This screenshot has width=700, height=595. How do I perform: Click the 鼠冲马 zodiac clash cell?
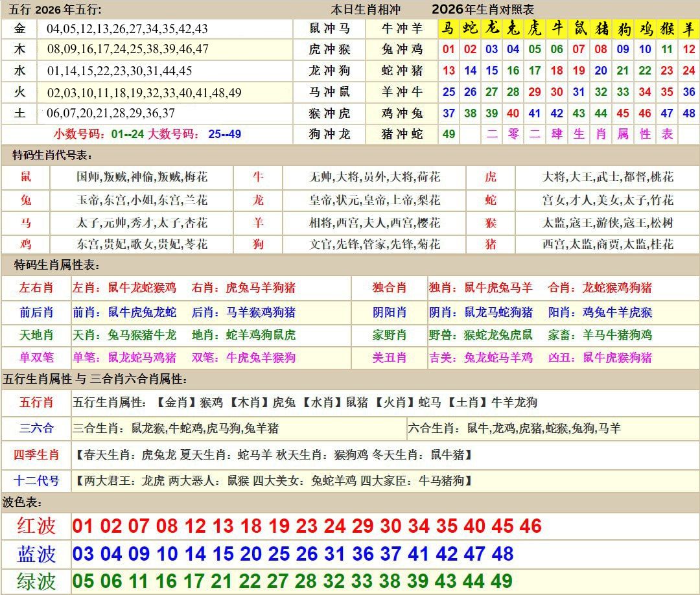point(330,29)
